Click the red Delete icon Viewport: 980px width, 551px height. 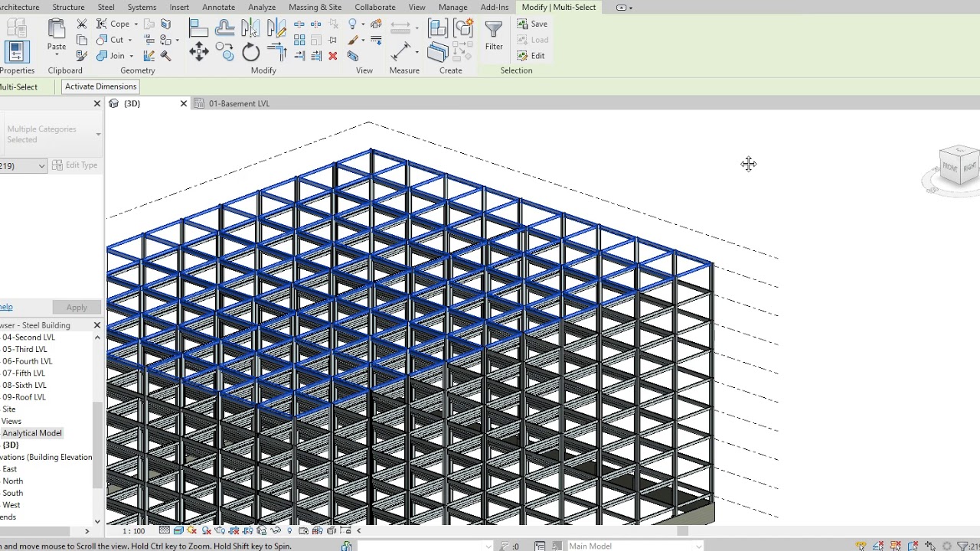click(332, 56)
